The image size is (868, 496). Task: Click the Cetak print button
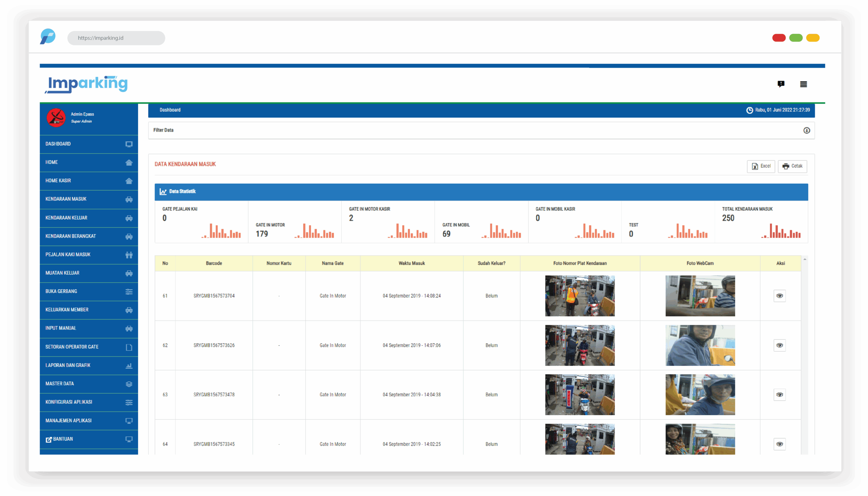point(792,166)
